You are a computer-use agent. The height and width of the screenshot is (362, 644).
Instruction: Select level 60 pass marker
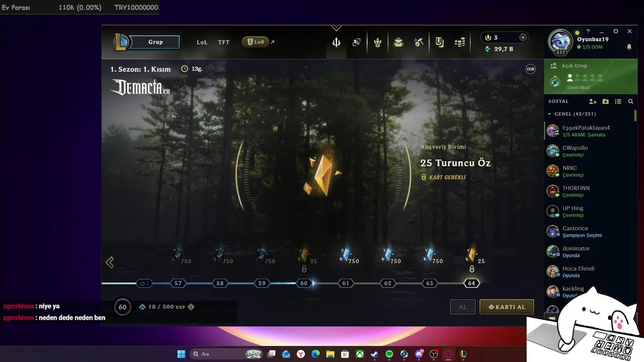[303, 283]
